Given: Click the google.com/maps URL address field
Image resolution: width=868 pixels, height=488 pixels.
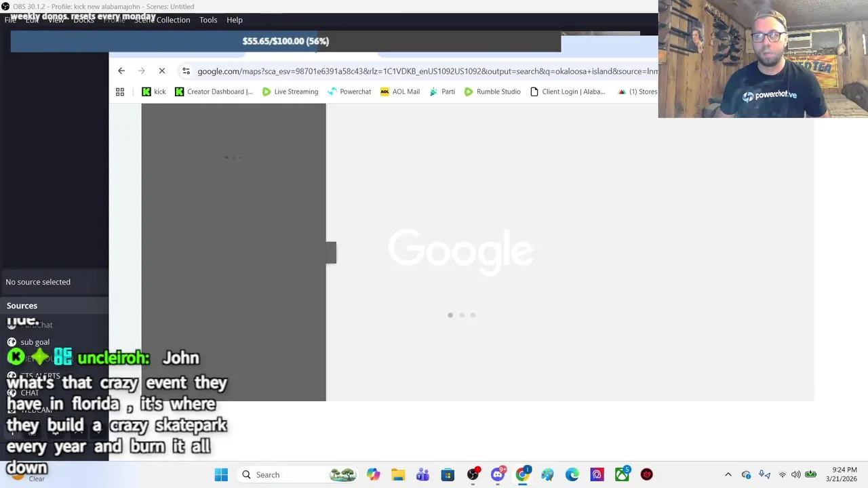Looking at the screenshot, I should tap(427, 71).
